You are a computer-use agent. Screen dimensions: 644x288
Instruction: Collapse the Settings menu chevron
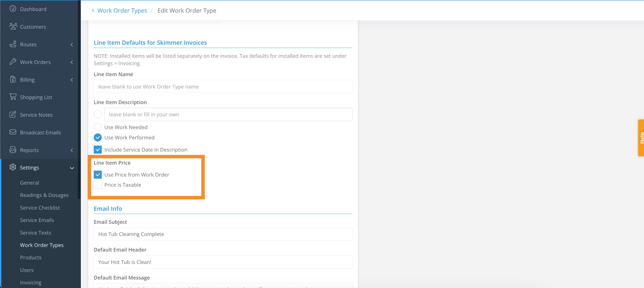tap(72, 168)
